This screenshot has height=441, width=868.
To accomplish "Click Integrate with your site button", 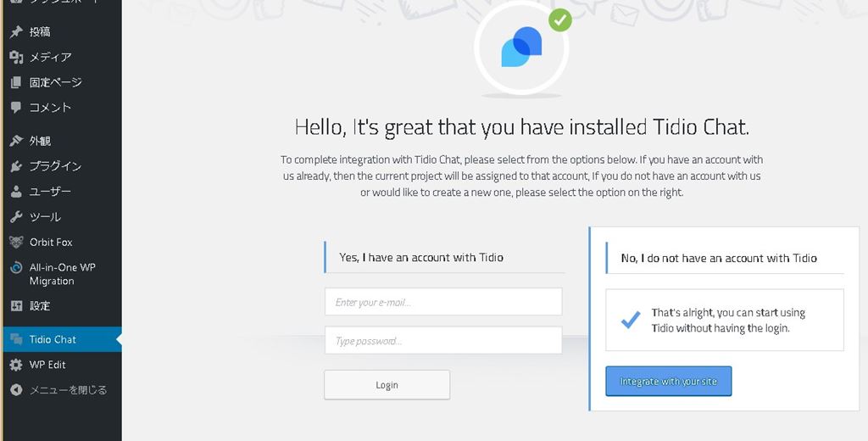I will pyautogui.click(x=668, y=382).
